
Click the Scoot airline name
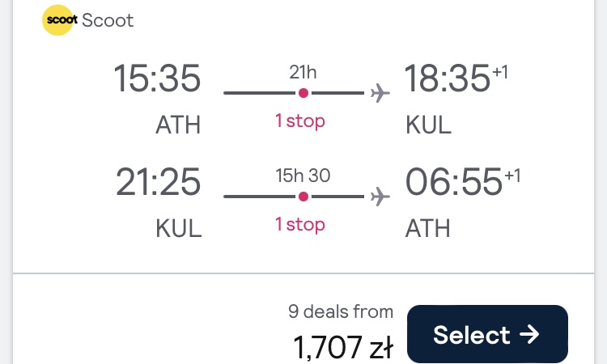108,20
